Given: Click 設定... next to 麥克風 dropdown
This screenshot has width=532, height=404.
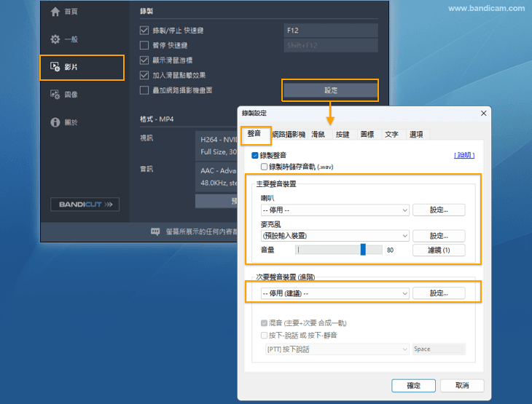Looking at the screenshot, I should pos(439,236).
